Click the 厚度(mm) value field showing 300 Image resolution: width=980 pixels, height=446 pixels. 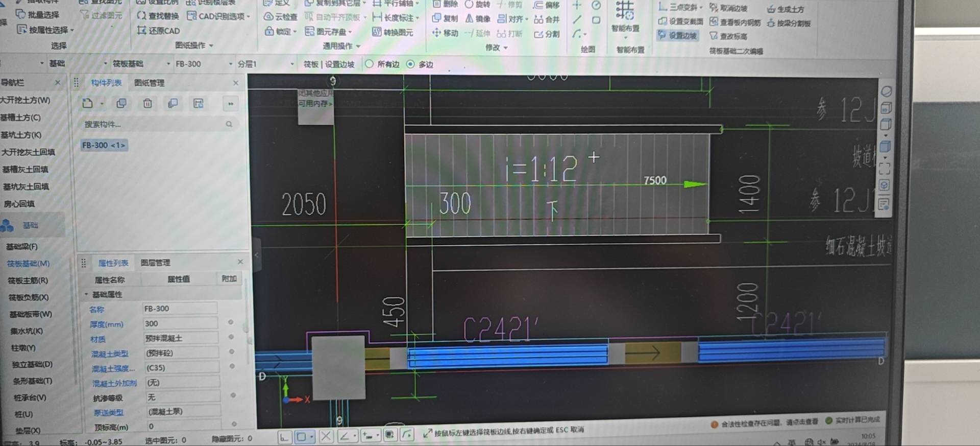(180, 323)
